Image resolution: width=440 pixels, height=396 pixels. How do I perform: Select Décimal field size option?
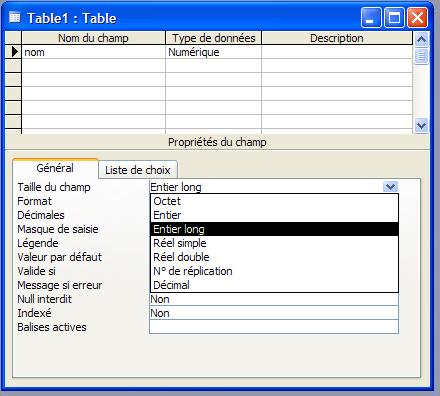click(274, 285)
